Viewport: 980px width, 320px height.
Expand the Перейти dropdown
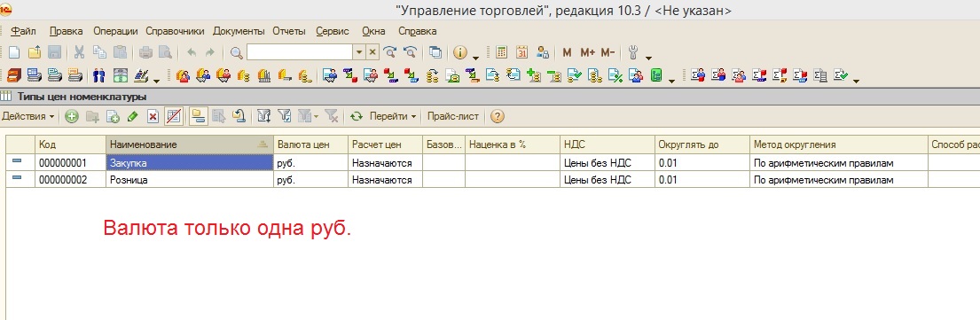(x=393, y=116)
